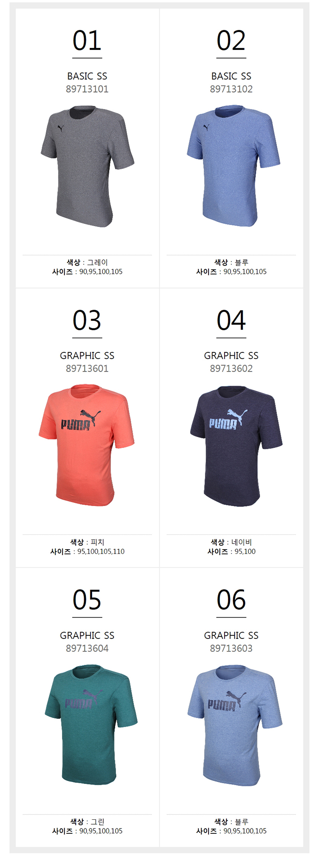Image resolution: width=319 pixels, height=868 pixels.
Task: Click the large number 06 heading
Action: 231,600
